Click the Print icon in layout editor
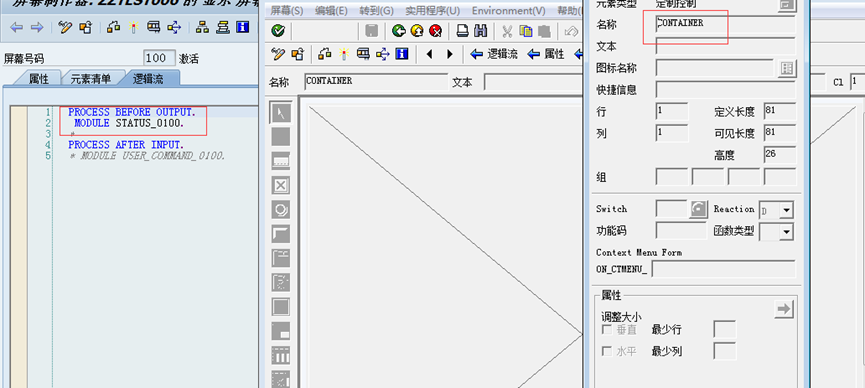 pyautogui.click(x=462, y=31)
